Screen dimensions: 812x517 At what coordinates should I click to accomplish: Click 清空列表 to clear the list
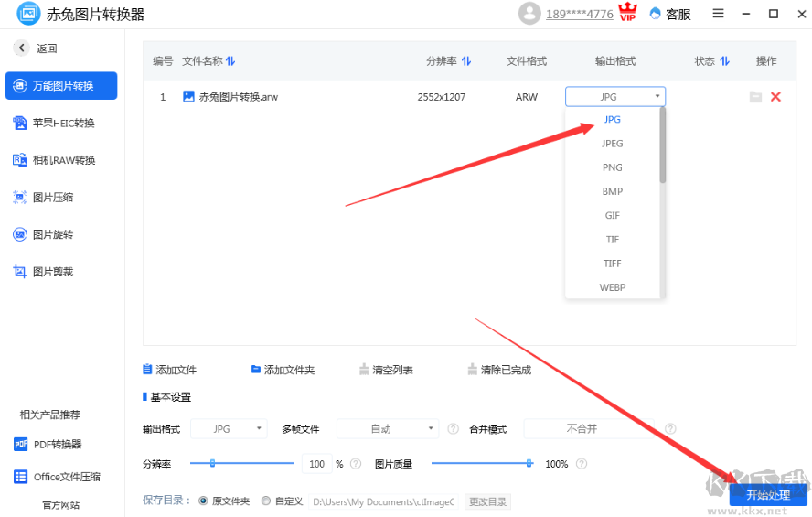click(x=386, y=370)
